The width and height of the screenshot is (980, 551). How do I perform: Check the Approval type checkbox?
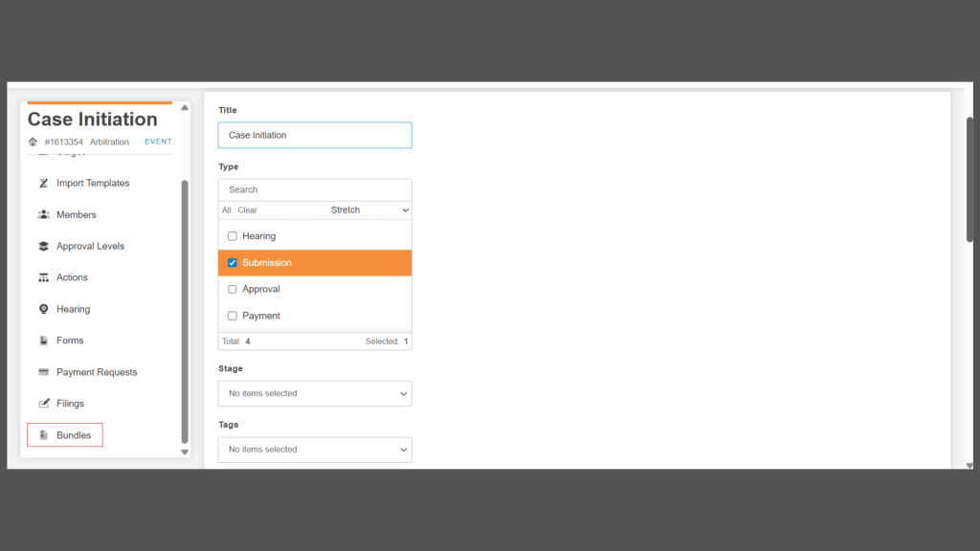point(233,289)
